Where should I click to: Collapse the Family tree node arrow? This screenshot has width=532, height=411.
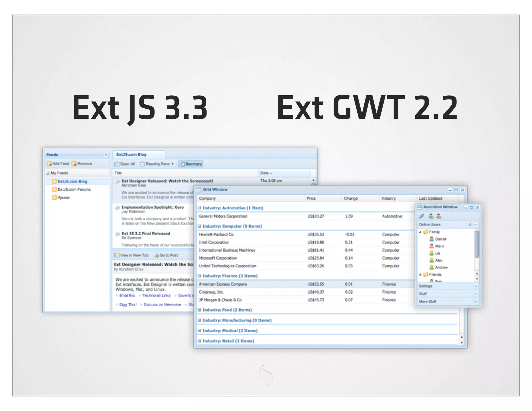point(420,232)
